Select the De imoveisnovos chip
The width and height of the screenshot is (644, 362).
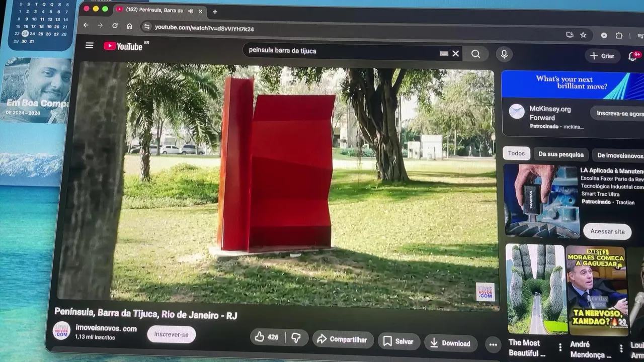[x=620, y=155]
